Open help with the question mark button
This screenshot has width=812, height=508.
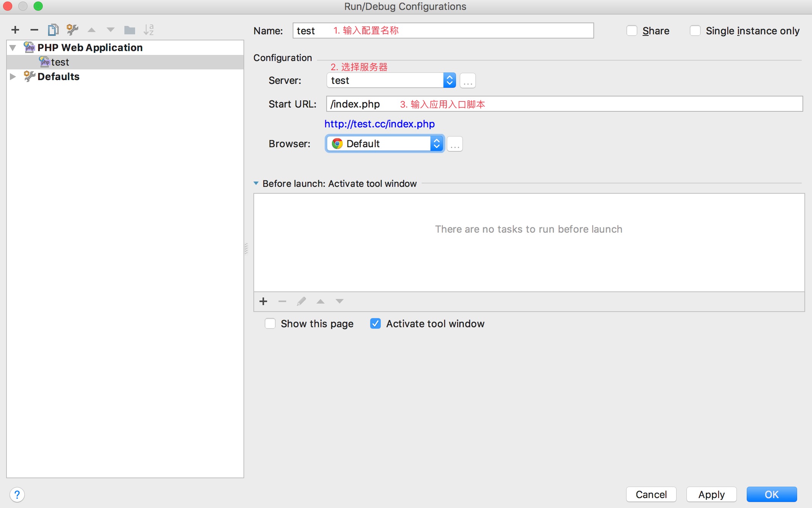(x=17, y=495)
